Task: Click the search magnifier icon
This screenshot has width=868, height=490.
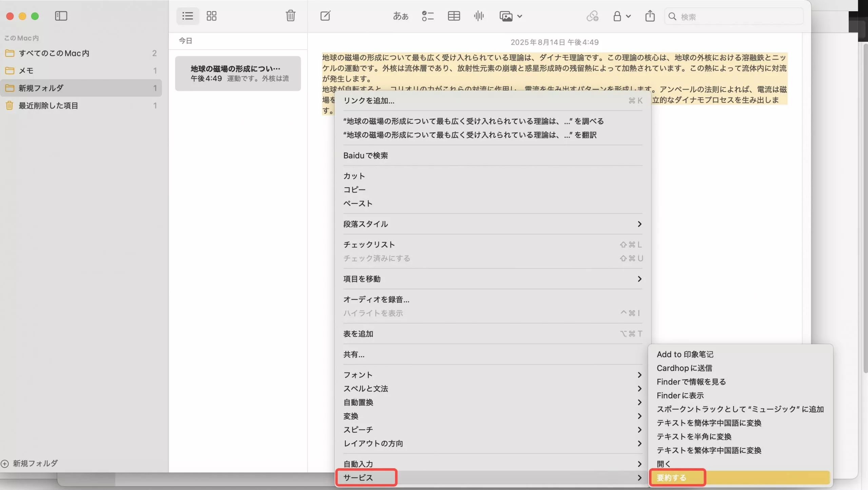Action: 672,17
